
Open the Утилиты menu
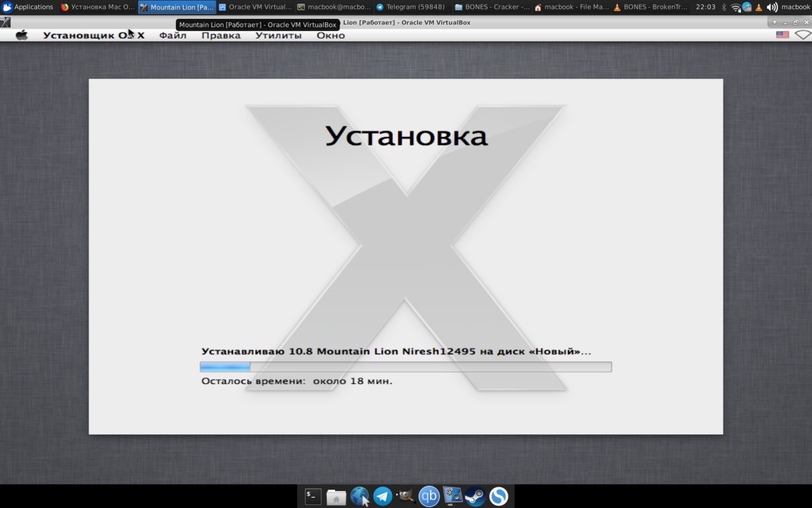click(x=278, y=36)
